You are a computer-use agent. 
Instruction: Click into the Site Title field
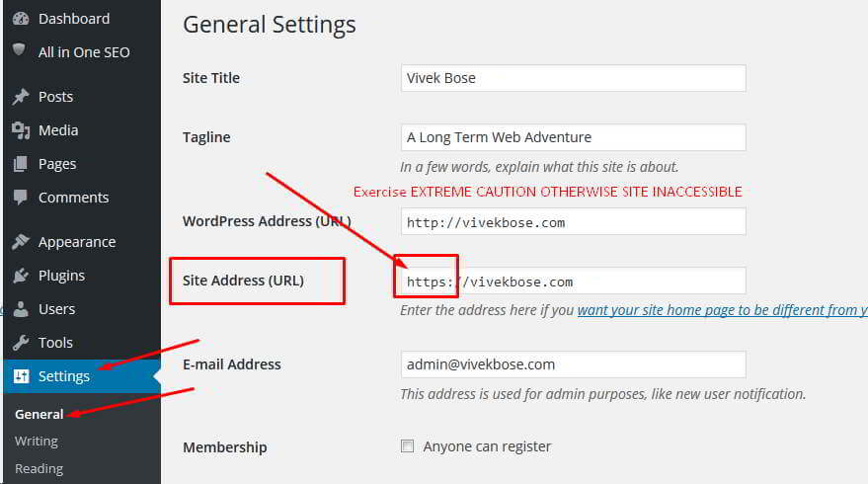[573, 78]
